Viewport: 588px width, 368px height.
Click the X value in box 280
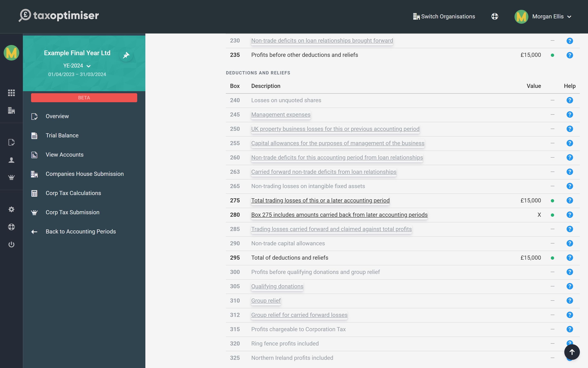tap(539, 215)
